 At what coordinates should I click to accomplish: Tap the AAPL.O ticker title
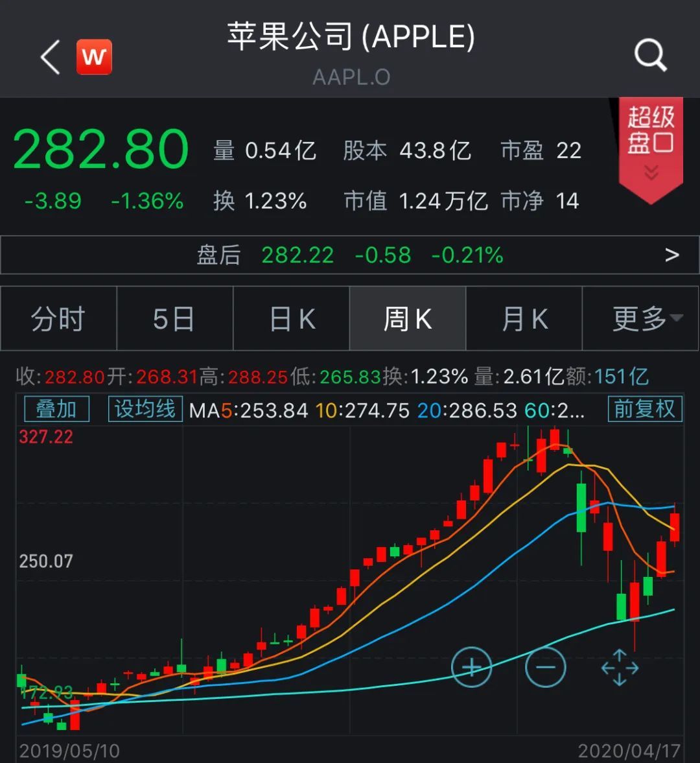[351, 77]
